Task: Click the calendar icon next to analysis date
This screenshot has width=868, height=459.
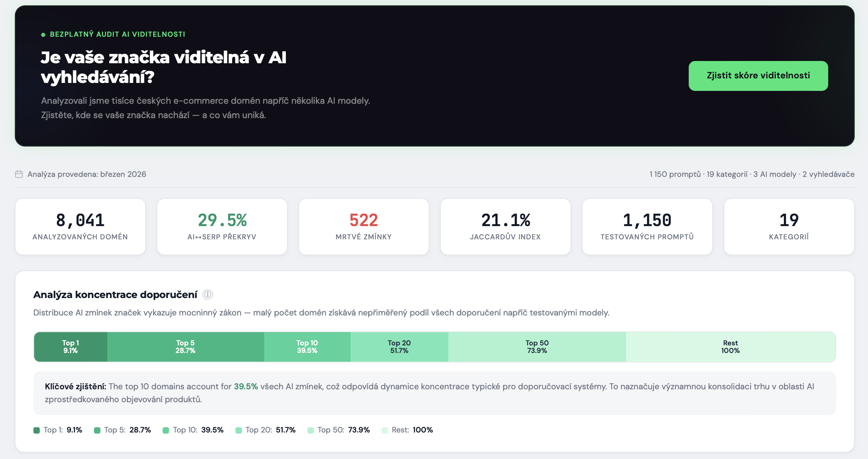Action: point(19,174)
